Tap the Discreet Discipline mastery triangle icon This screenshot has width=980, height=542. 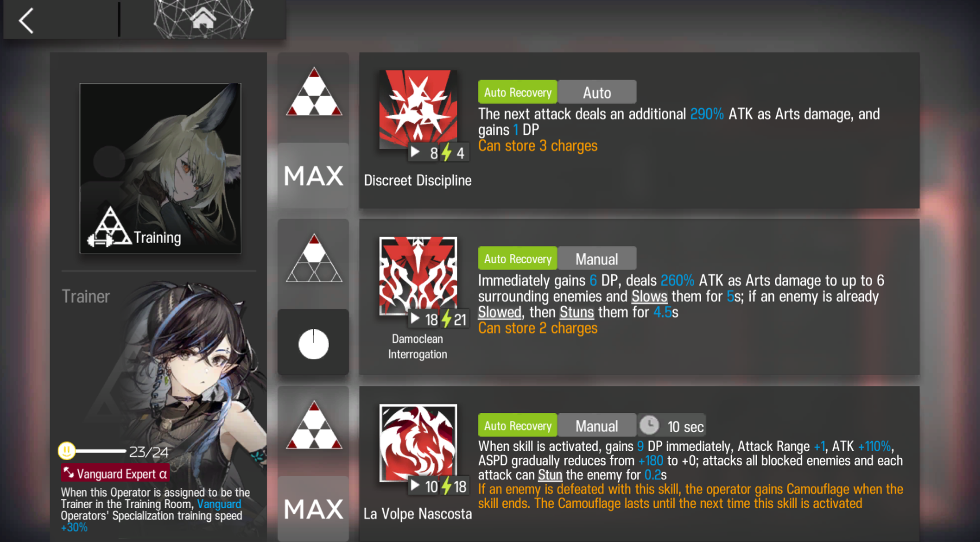click(314, 92)
